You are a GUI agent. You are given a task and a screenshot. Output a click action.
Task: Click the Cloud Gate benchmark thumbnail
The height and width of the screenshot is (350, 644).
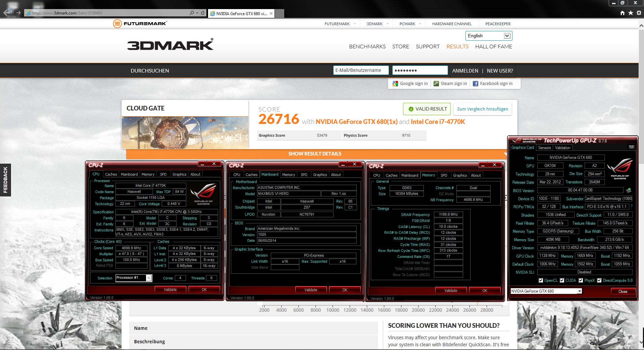[185, 132]
